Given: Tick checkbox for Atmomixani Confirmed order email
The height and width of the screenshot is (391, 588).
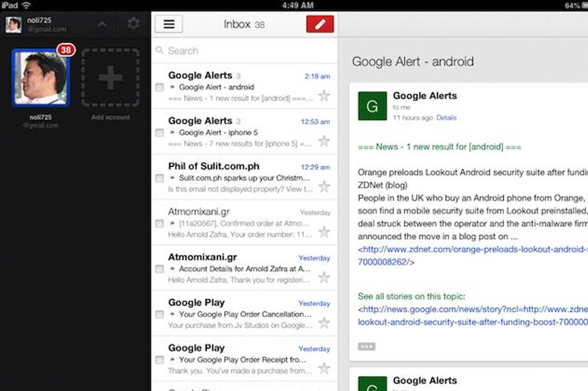Looking at the screenshot, I should (160, 224).
